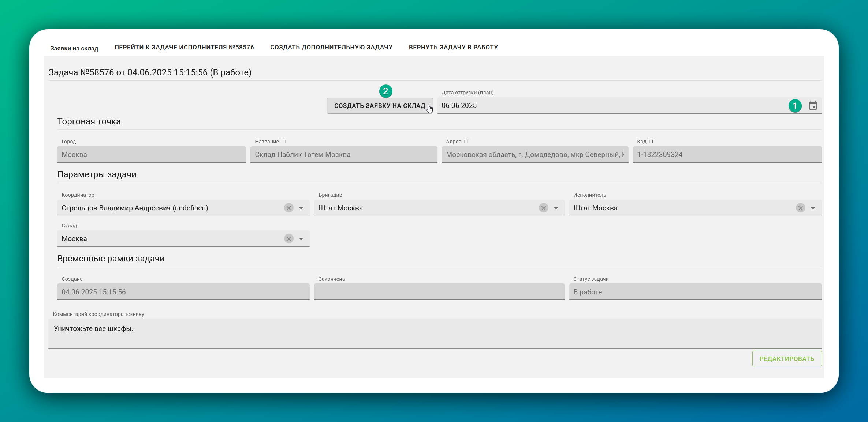868x422 pixels.
Task: Click the Создана date field
Action: (183, 292)
